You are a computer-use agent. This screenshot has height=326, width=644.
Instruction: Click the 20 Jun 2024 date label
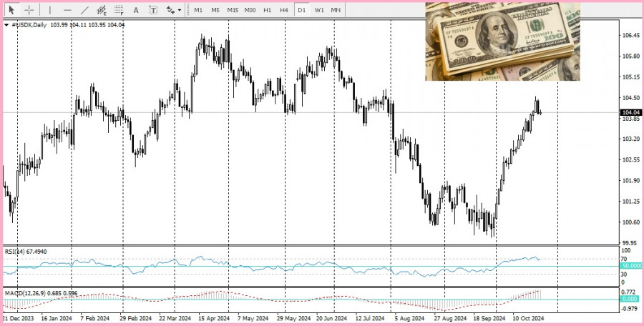point(331,318)
